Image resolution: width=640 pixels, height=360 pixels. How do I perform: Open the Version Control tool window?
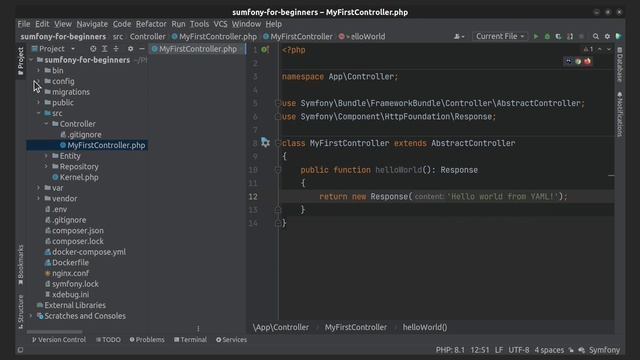pyautogui.click(x=59, y=340)
